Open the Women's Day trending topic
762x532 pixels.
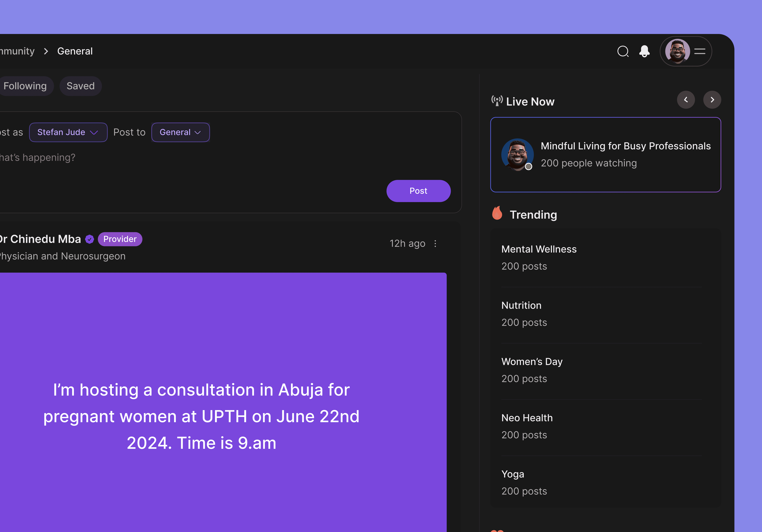coord(532,362)
